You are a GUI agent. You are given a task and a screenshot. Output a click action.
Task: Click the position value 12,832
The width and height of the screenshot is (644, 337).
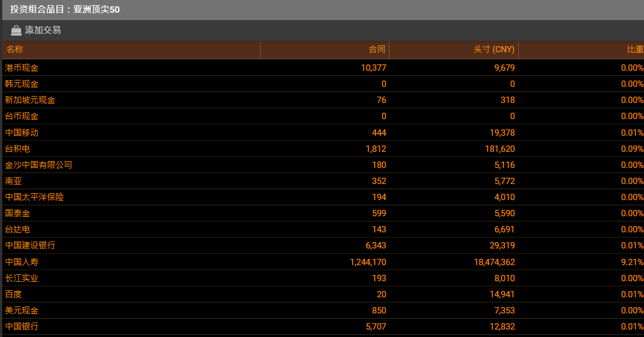coord(502,326)
